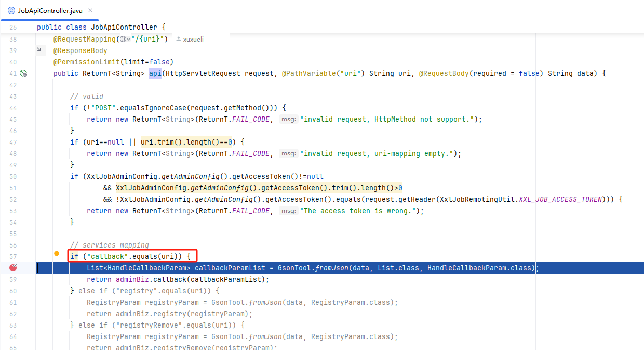The height and width of the screenshot is (350, 644).
Task: Click the msg: hint before "HttpMethod not support"
Action: point(288,120)
